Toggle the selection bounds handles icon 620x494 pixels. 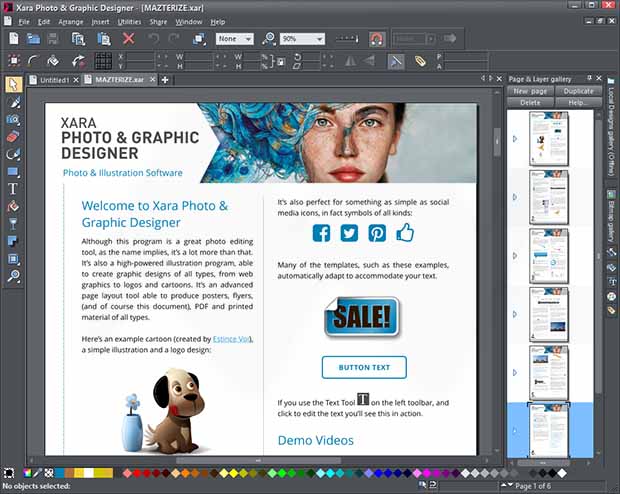coord(14,61)
